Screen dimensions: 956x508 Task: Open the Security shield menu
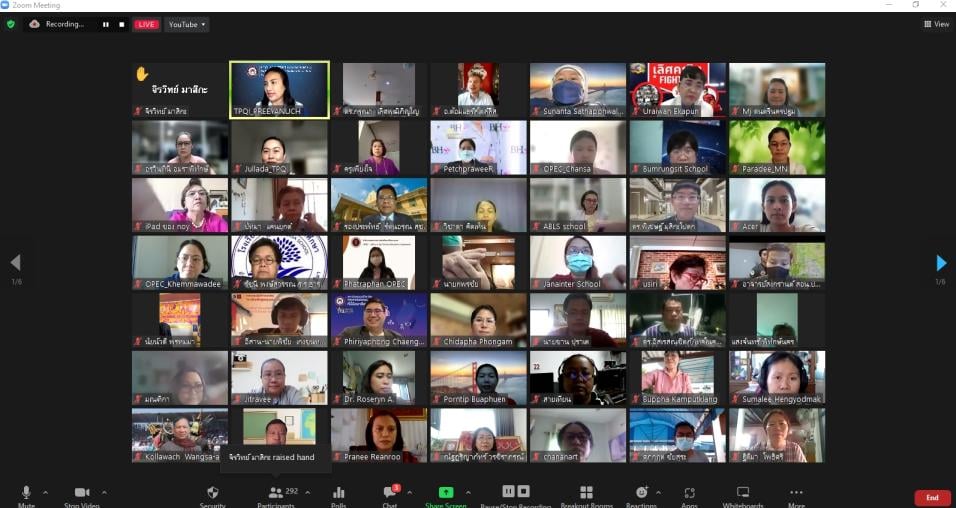click(213, 496)
